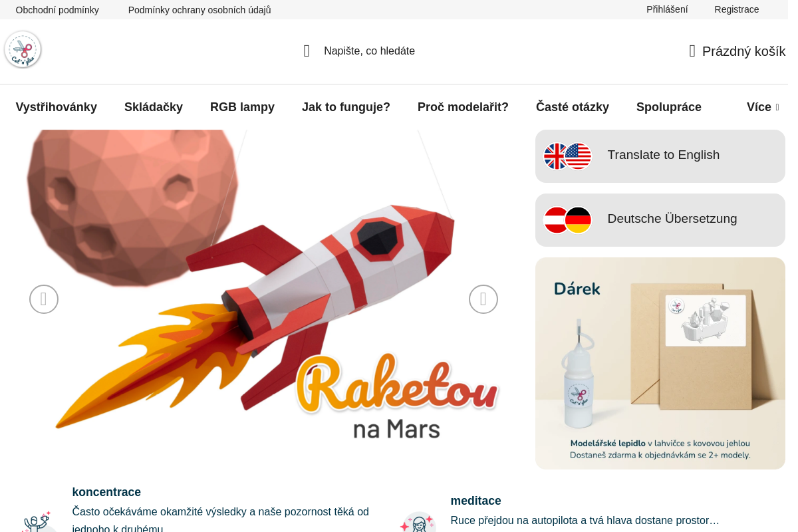Open the Skládačky menu item
This screenshot has width=798, height=532.
[x=154, y=107]
